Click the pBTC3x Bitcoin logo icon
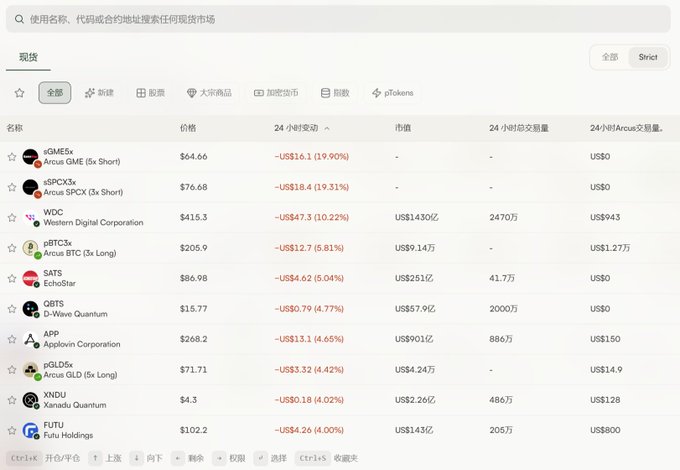The image size is (680, 470). 31,248
